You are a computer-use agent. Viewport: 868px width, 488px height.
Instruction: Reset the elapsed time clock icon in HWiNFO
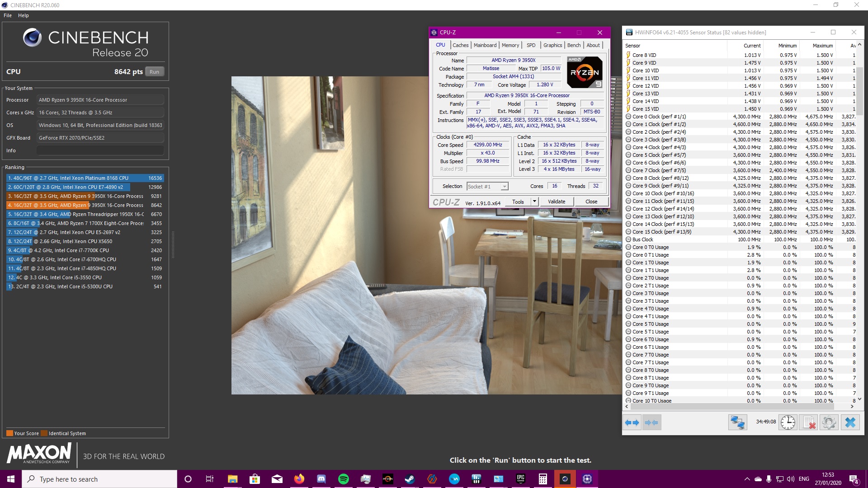(x=788, y=422)
